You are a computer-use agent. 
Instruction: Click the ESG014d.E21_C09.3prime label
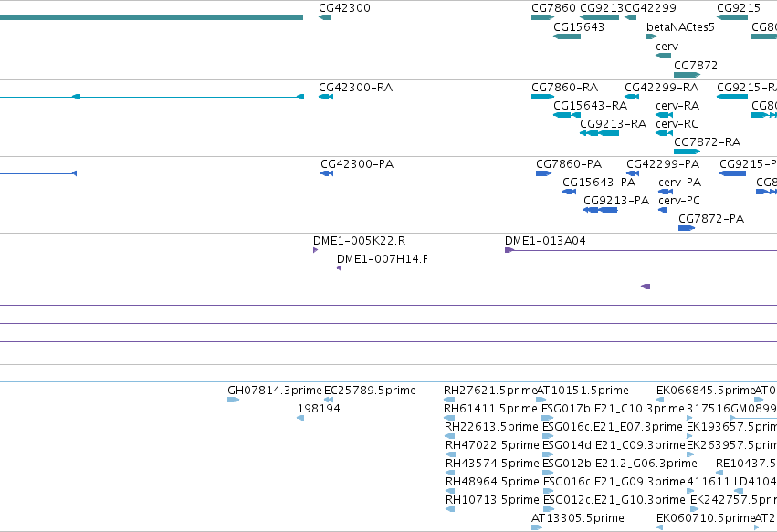[614, 445]
